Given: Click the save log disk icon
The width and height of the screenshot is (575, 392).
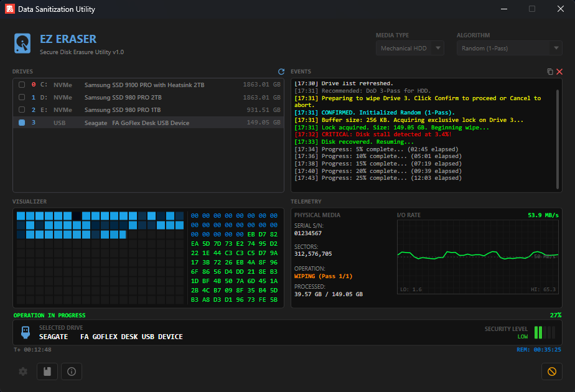Looking at the screenshot, I should coord(47,371).
